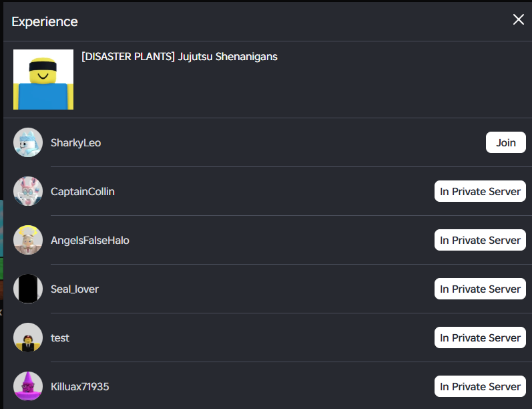Open the Jujutsu Shenanigans game thumbnail
This screenshot has width=532, height=409.
43,80
